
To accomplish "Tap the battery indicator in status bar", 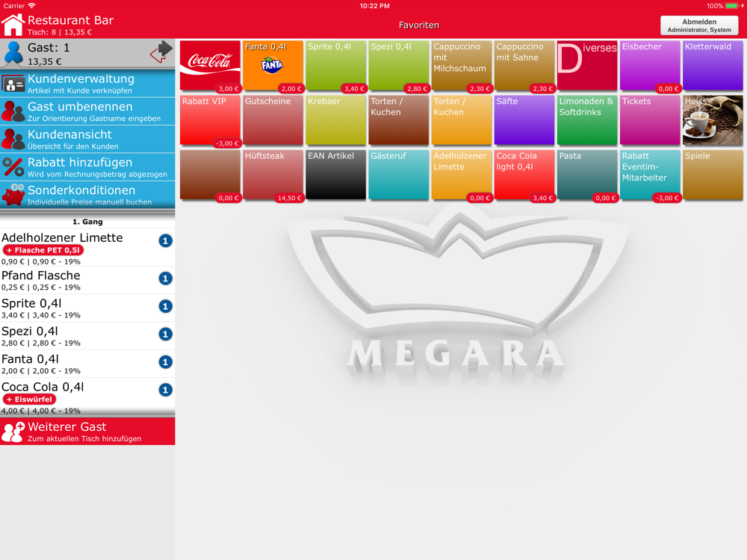I will [732, 6].
